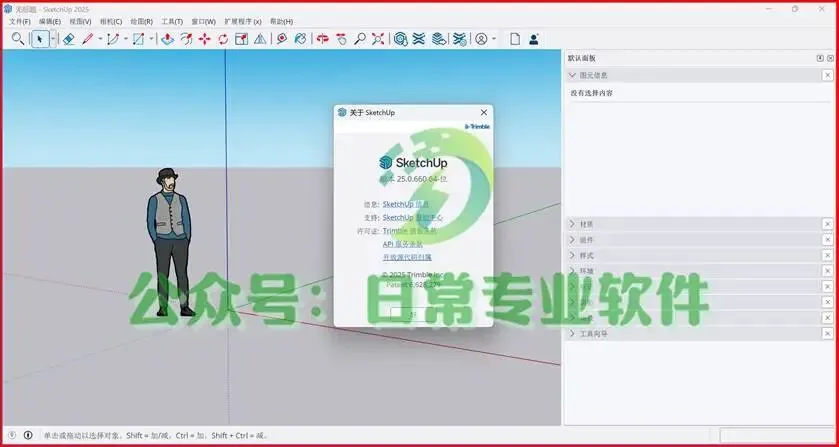Click the info circle icon in the status bar
Screen dimensions: 839x447
[x=28, y=435]
